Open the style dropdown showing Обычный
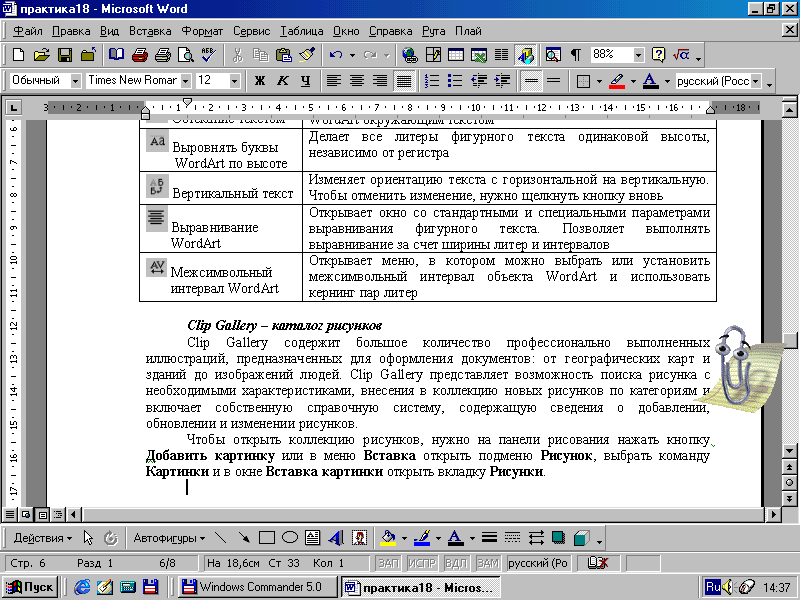The height and width of the screenshot is (600, 800). click(76, 81)
